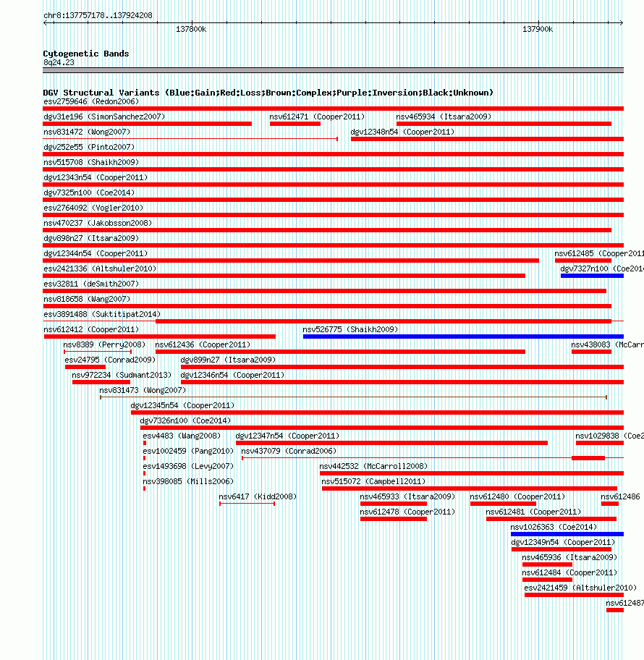Viewport: 644px width, 660px height.
Task: Select esv32811 (deSmith2007) label
Action: [91, 283]
